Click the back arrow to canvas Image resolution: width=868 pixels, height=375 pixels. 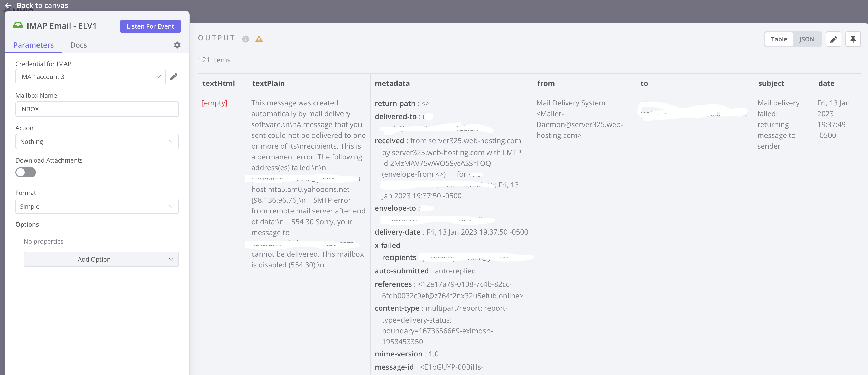(x=8, y=5)
